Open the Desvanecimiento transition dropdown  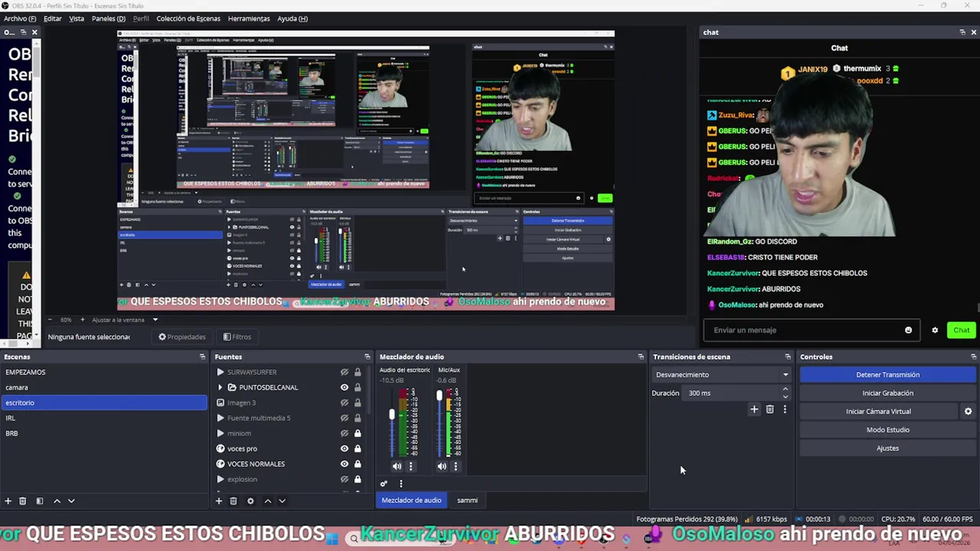[720, 375]
